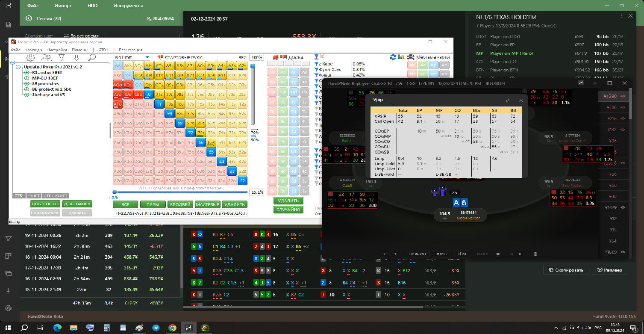The height and width of the screenshot is (334, 644).
Task: Open the GTO+ menu in FlopzillaPro
Action: click(x=104, y=50)
